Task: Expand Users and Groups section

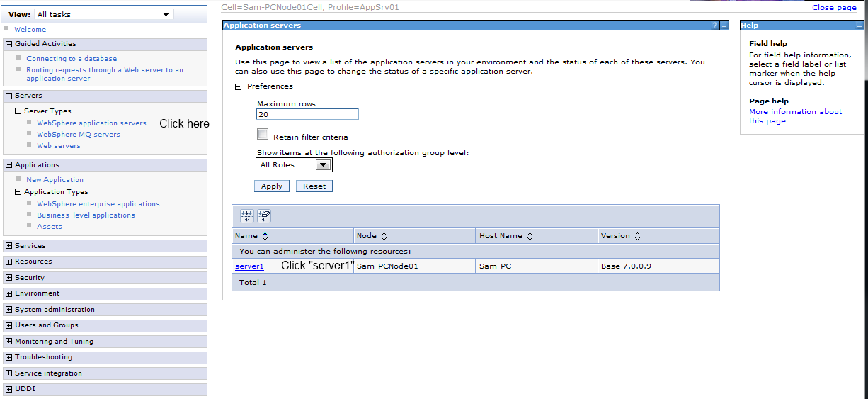Action: click(x=9, y=325)
